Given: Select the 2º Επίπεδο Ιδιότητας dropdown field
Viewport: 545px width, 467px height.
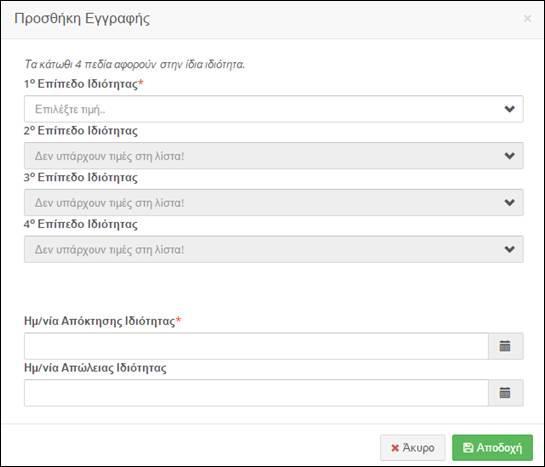Looking at the screenshot, I should (274, 156).
